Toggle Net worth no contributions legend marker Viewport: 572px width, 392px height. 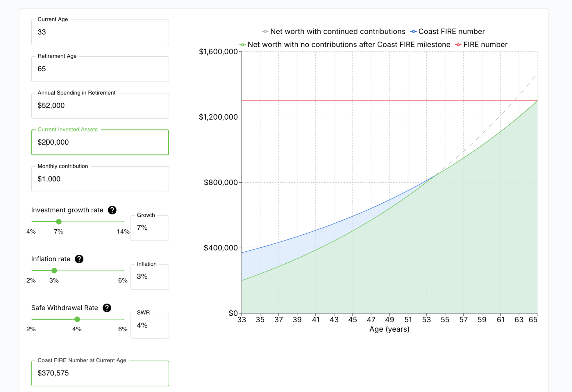(242, 45)
